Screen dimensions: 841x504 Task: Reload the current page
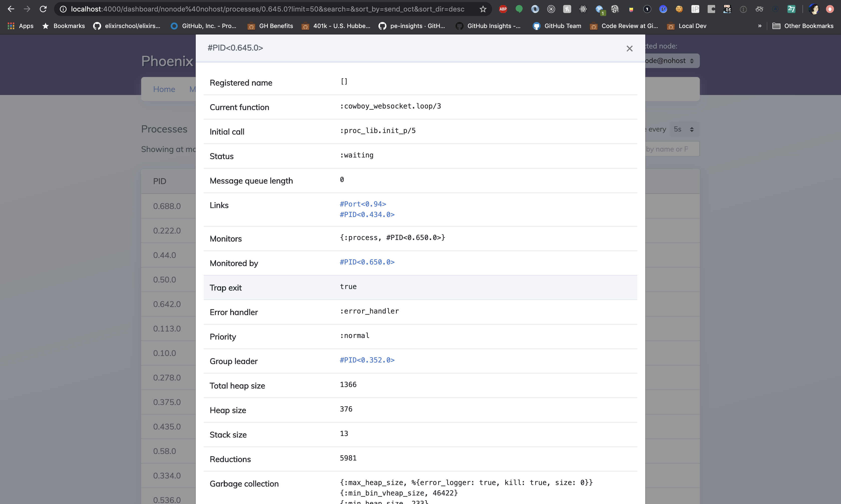click(43, 9)
